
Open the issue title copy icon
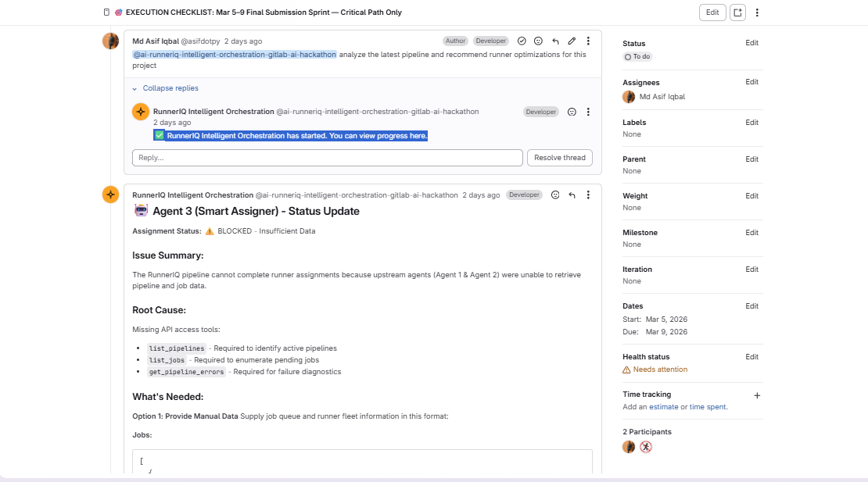[x=106, y=12]
